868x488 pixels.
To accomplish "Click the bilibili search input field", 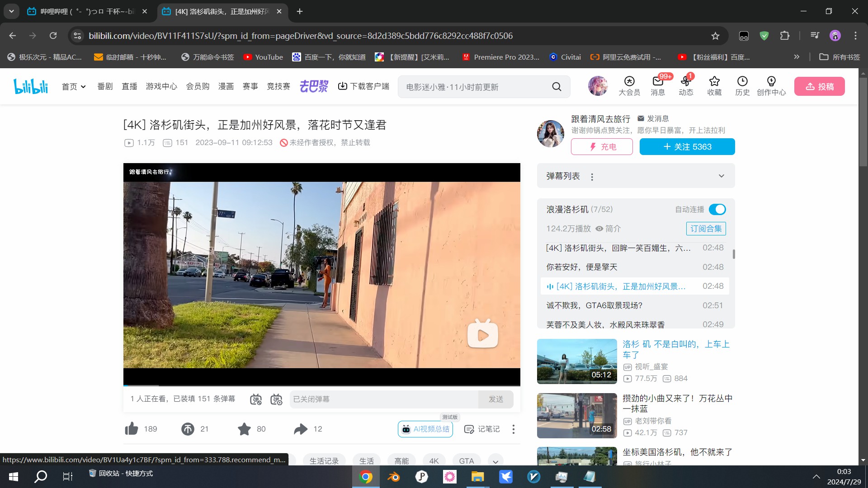I will pos(475,87).
